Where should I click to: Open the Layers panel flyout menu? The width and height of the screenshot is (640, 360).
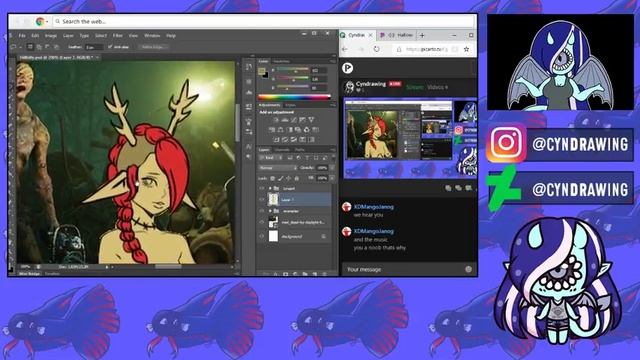click(333, 150)
